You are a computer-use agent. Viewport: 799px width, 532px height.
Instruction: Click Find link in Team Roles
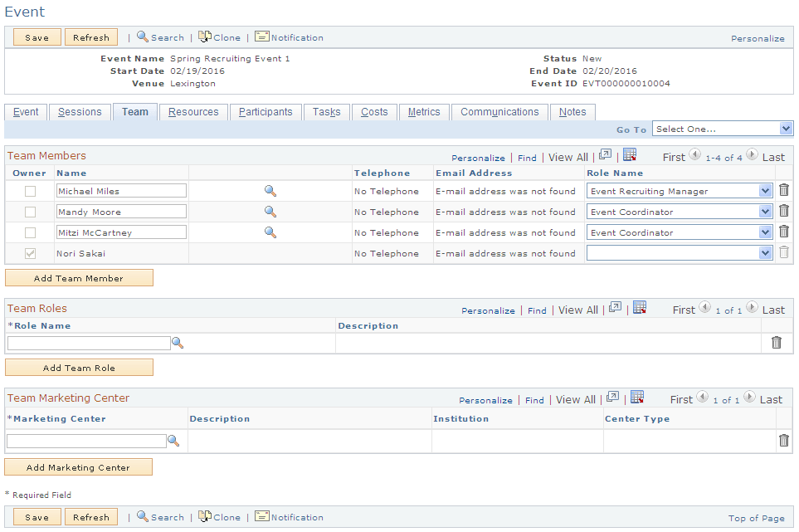(x=537, y=310)
